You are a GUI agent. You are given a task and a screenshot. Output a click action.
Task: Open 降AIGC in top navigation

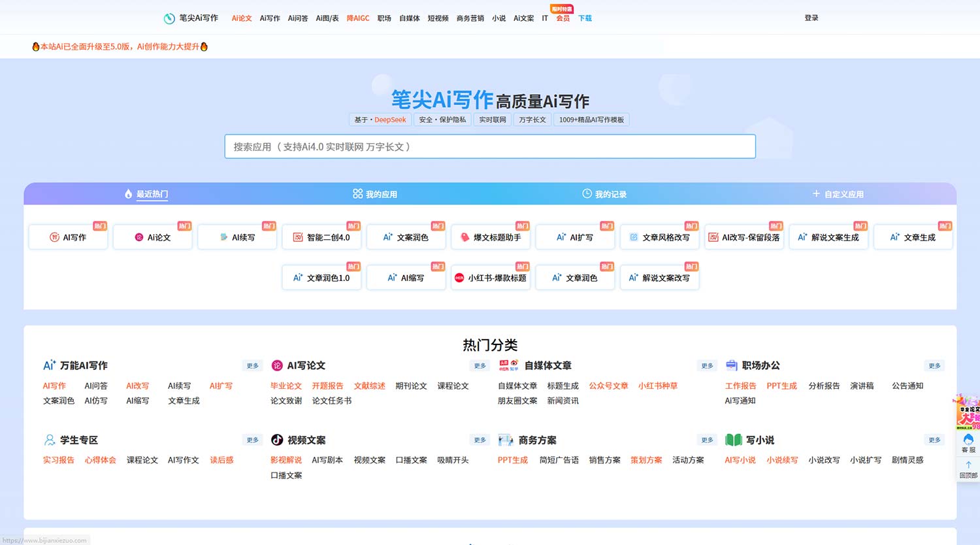point(358,18)
